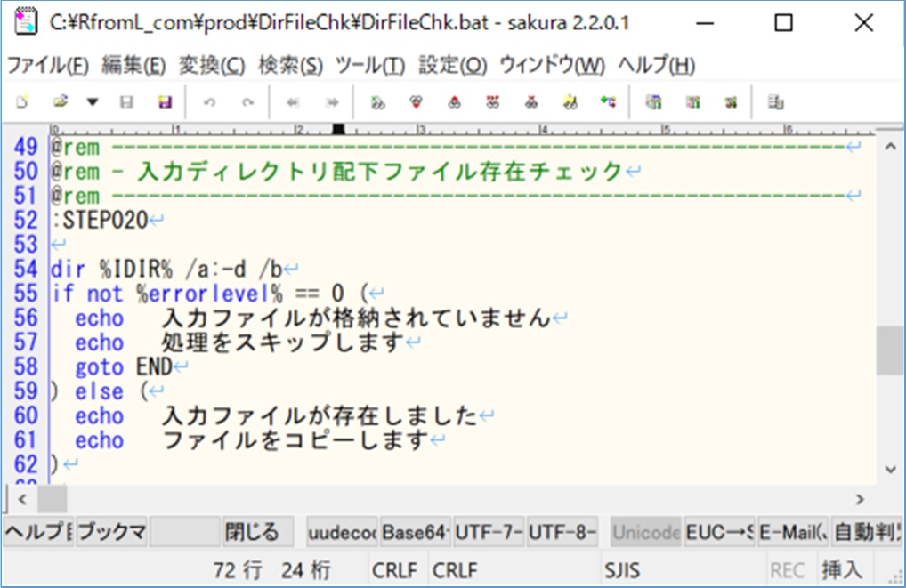Click the purple Save As disk icon
This screenshot has width=906, height=588.
tap(166, 103)
